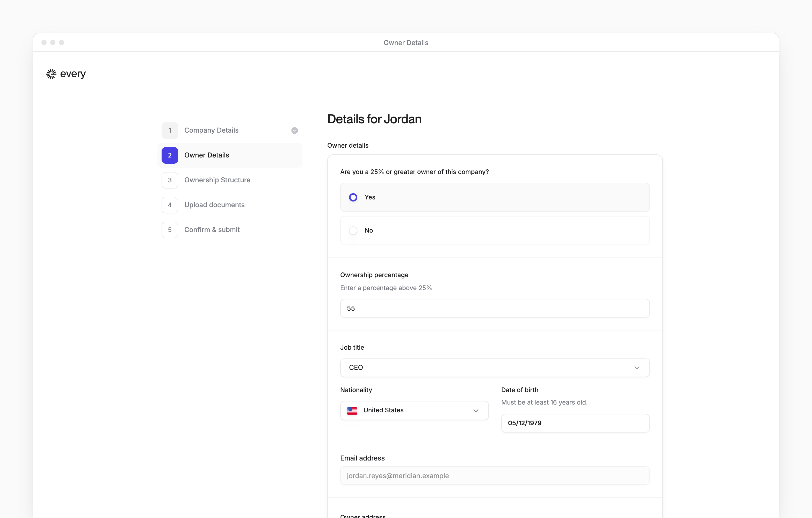The width and height of the screenshot is (812, 518).
Task: Click the Company Details completed checkmark icon
Action: (294, 131)
